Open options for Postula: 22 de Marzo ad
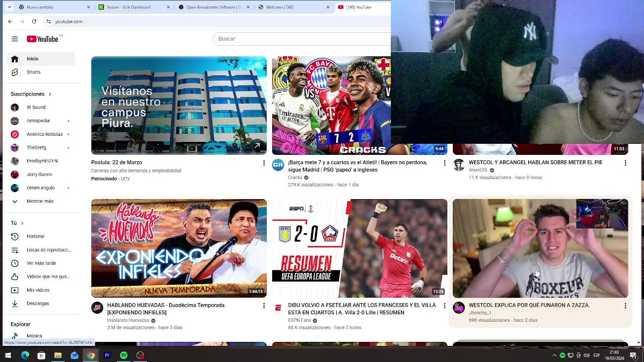 click(x=264, y=163)
